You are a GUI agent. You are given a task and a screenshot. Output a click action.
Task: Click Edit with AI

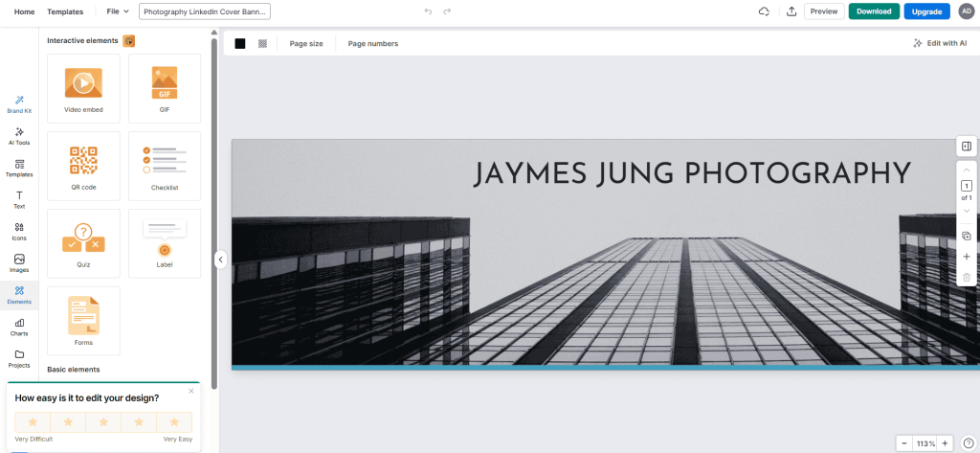(940, 43)
